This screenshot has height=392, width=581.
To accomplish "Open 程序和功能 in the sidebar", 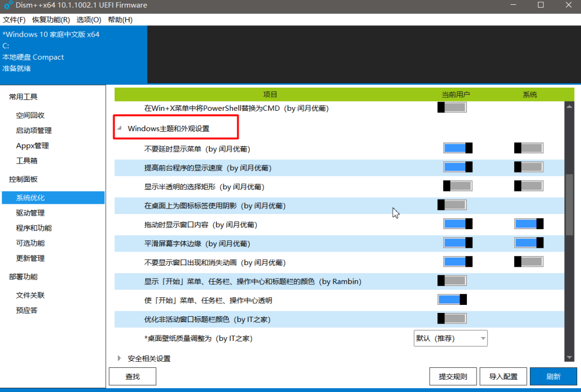I will 34,228.
